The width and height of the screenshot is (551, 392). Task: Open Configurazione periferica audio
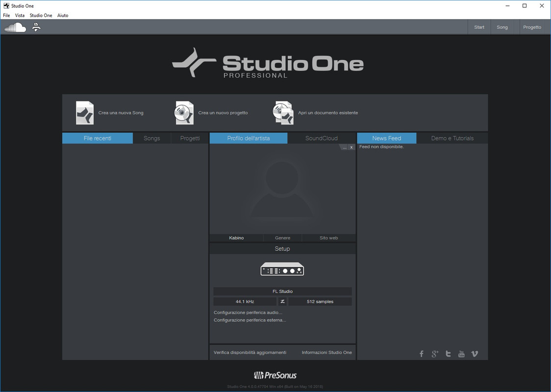[x=248, y=312]
